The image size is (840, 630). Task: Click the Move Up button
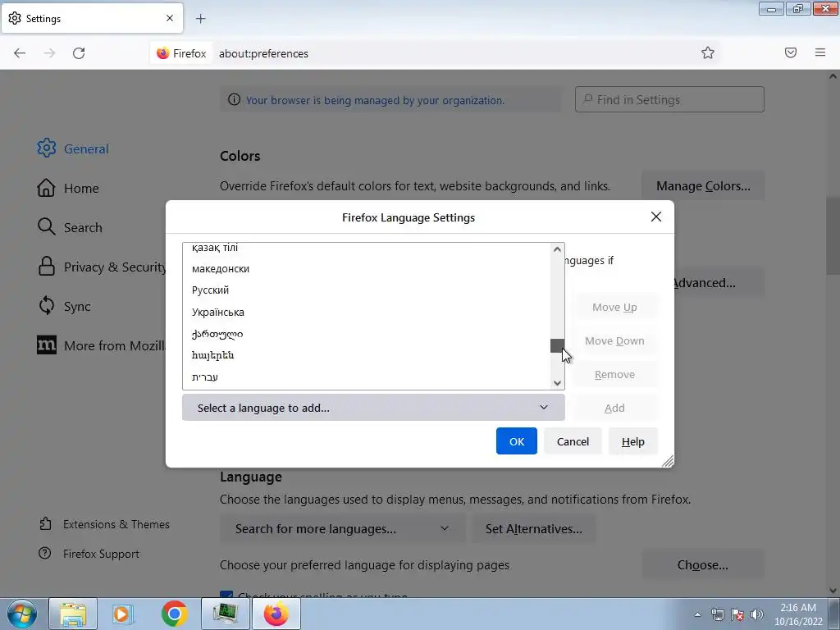point(614,307)
